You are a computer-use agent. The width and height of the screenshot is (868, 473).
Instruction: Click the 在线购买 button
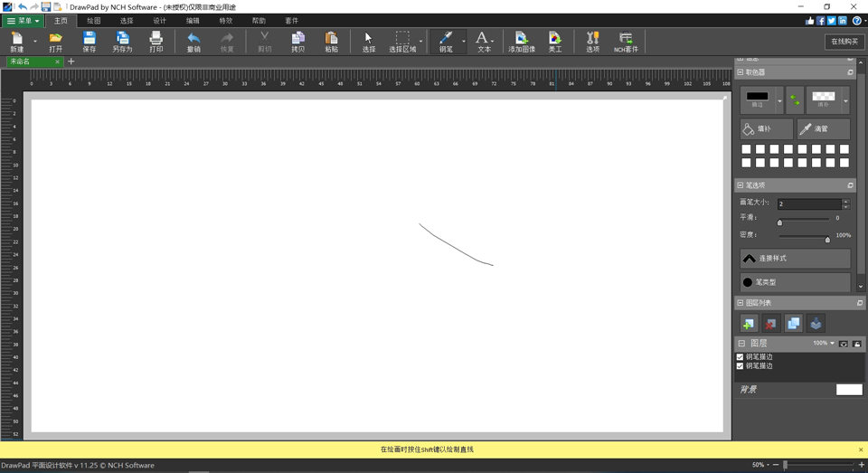pyautogui.click(x=844, y=42)
